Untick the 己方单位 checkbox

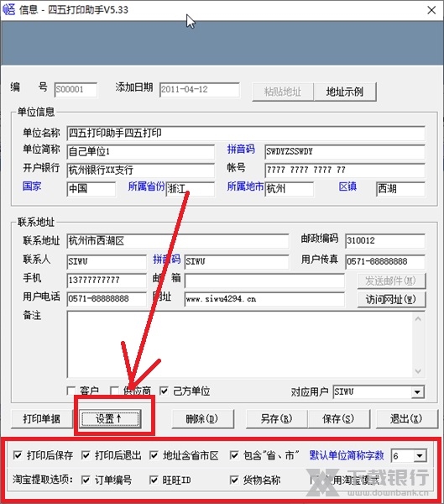click(164, 391)
